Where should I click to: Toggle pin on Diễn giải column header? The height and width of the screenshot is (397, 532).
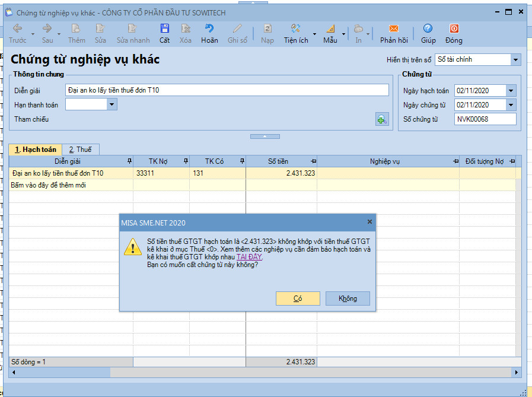pos(129,161)
